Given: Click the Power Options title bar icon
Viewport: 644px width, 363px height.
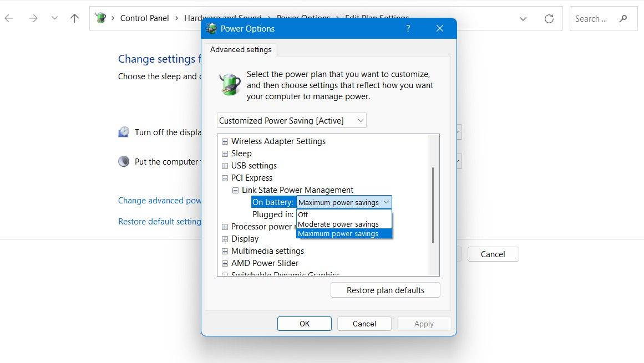Looking at the screenshot, I should pyautogui.click(x=211, y=29).
